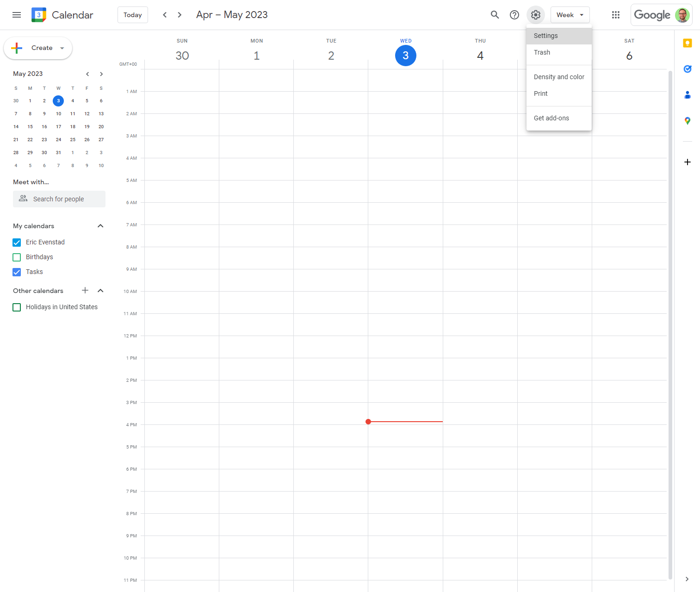Collapse the My calendars section

[x=100, y=226]
